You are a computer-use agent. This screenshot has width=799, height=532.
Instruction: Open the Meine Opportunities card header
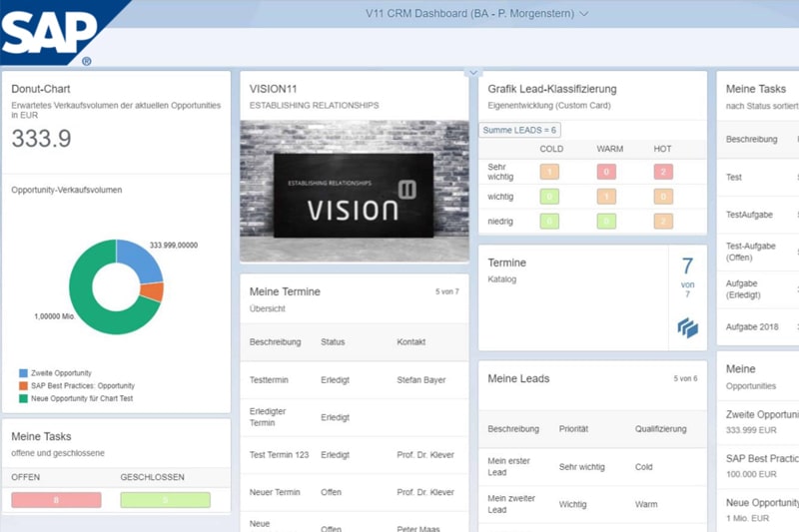click(758, 376)
